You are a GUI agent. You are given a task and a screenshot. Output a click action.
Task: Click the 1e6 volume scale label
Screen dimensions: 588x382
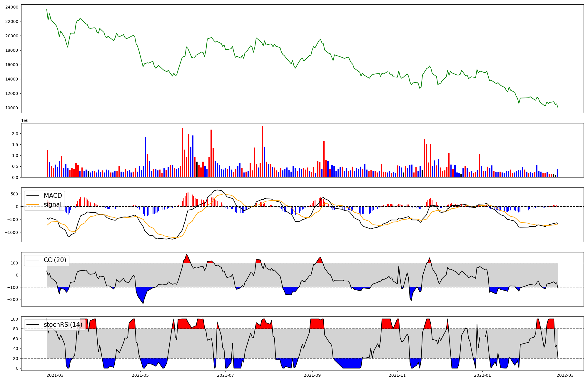pyautogui.click(x=25, y=120)
